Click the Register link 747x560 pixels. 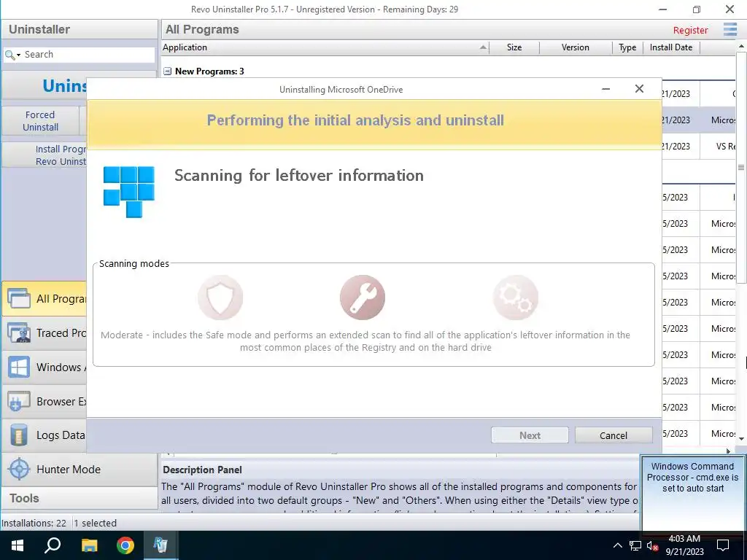tap(690, 30)
